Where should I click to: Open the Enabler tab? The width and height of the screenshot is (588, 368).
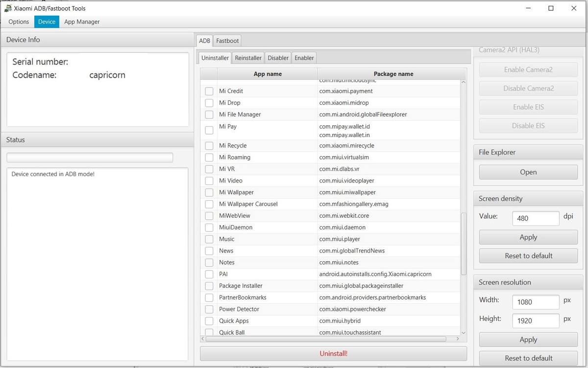click(x=304, y=58)
